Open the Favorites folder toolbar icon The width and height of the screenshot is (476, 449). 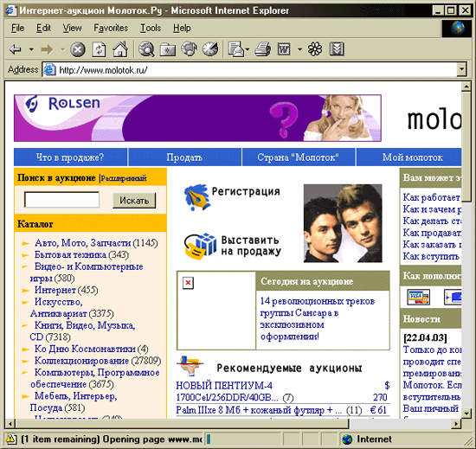point(168,49)
